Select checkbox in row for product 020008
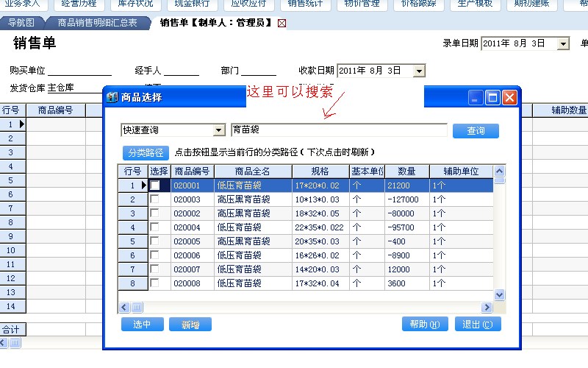Screen dimensions: 588x368 click(155, 283)
